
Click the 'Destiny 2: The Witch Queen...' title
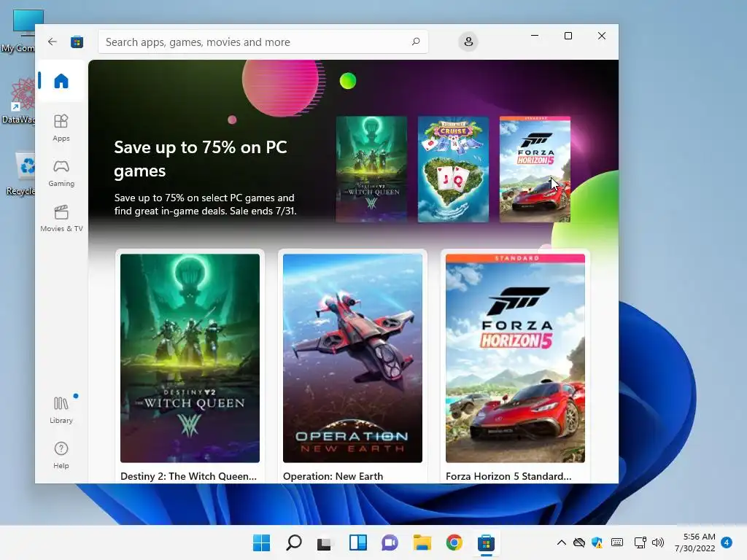188,476
